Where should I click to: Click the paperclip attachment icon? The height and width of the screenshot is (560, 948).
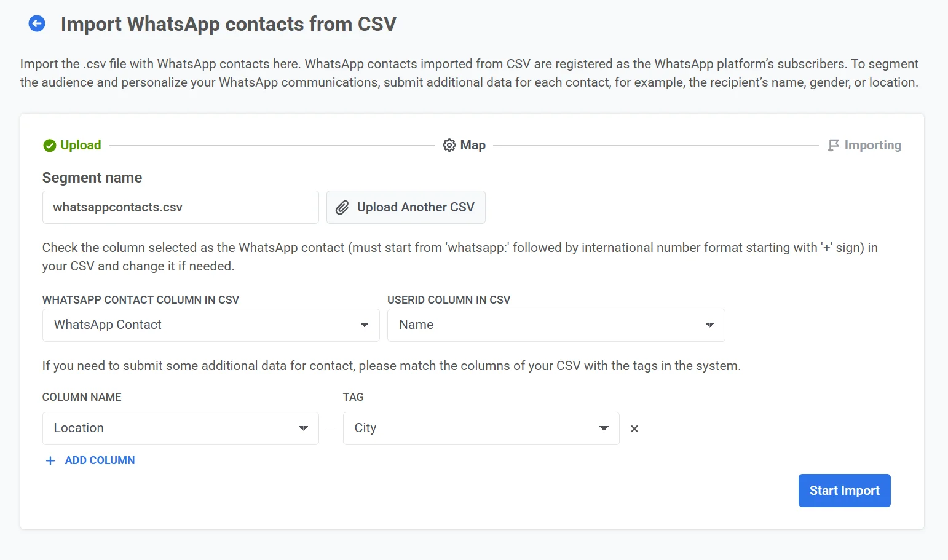pos(342,208)
